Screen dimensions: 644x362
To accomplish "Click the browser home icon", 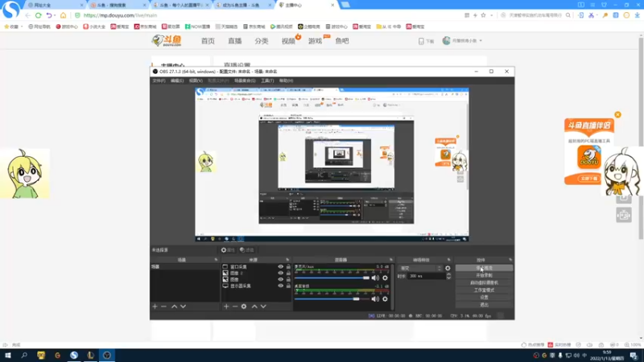I will click(64, 15).
